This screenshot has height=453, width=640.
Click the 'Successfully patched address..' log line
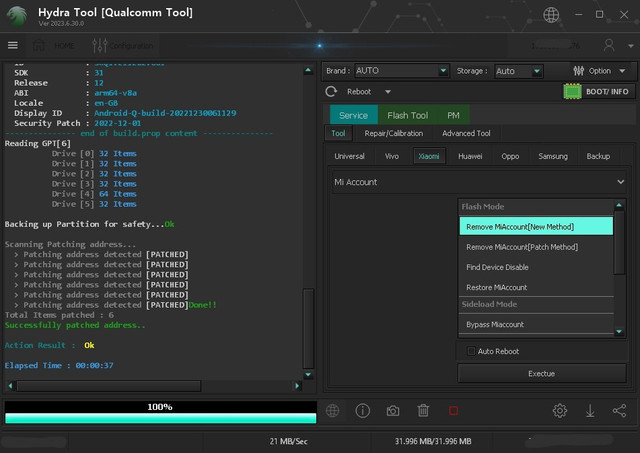pyautogui.click(x=75, y=325)
